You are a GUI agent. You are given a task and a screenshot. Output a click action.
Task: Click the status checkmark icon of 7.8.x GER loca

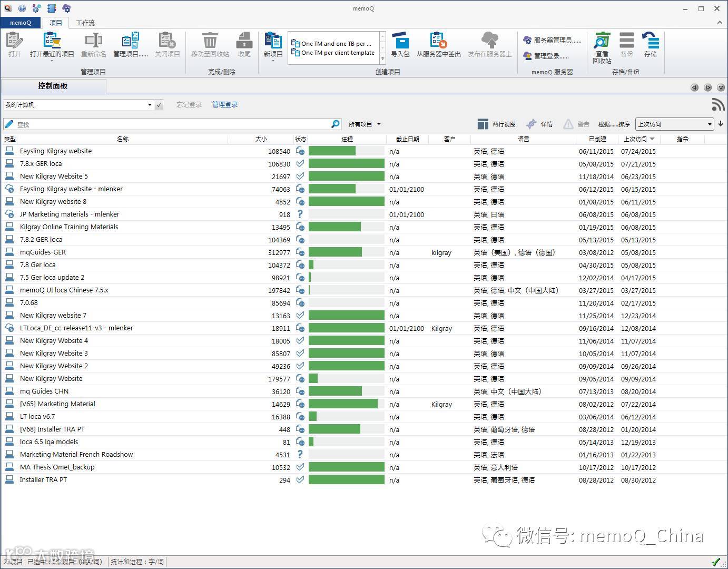[x=300, y=164]
